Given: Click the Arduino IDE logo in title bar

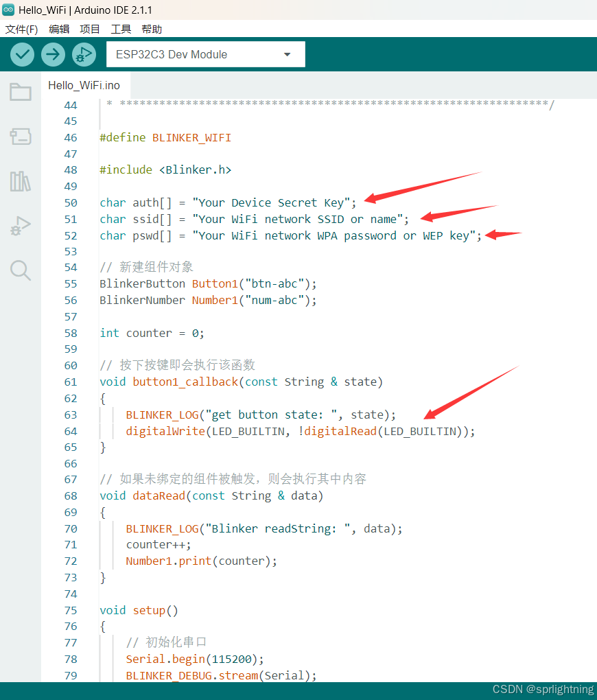Looking at the screenshot, I should (8, 10).
